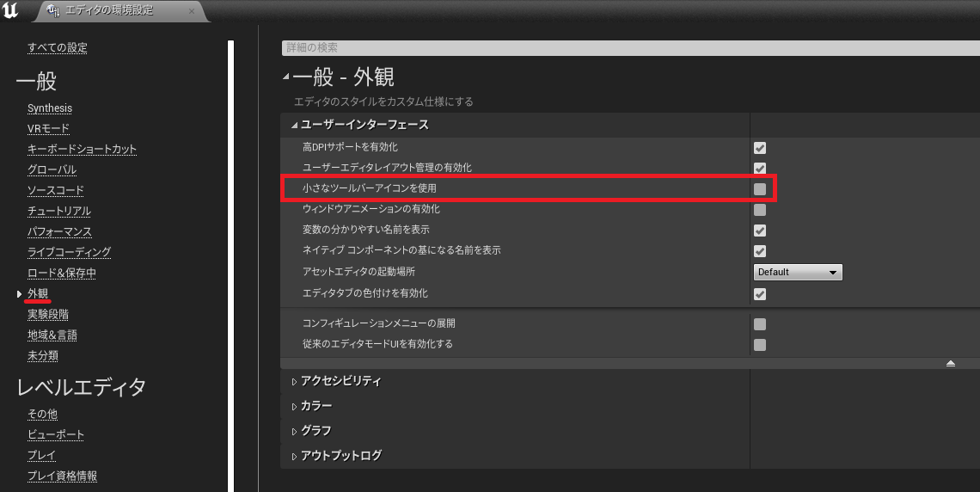Collapse the 一般 - 外観 section header
The width and height of the screenshot is (980, 492).
tap(285, 77)
